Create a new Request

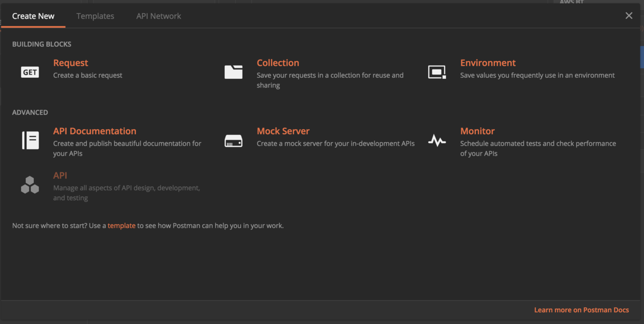[70, 63]
